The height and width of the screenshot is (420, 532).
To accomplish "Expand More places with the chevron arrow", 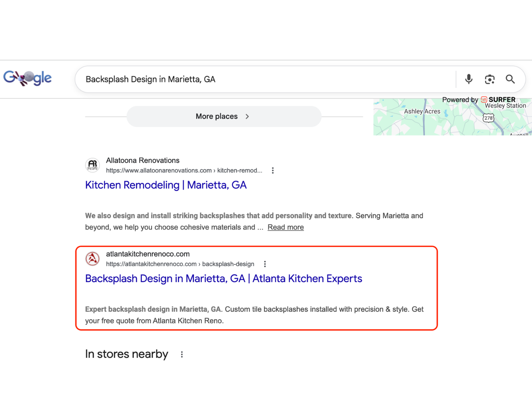I will click(247, 116).
